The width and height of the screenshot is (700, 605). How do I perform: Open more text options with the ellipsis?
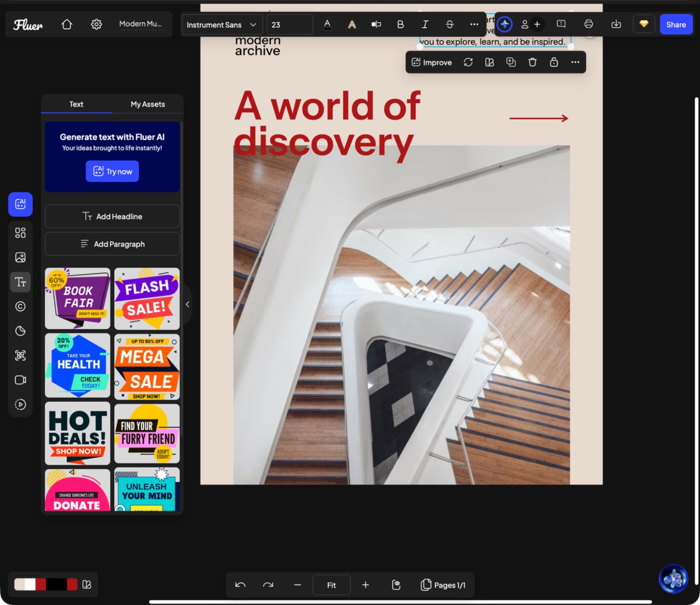tap(474, 24)
